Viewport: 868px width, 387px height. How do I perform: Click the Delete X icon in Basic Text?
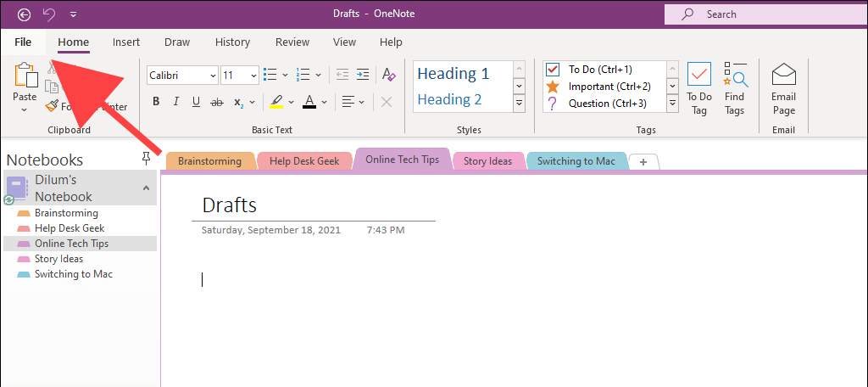[387, 102]
